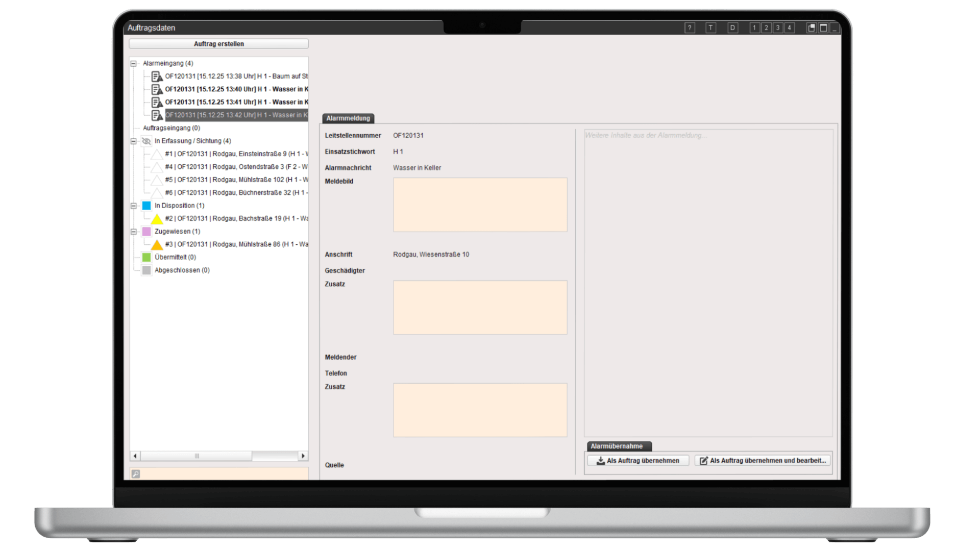Click the help question mark icon
980x551 pixels.
coord(690,28)
